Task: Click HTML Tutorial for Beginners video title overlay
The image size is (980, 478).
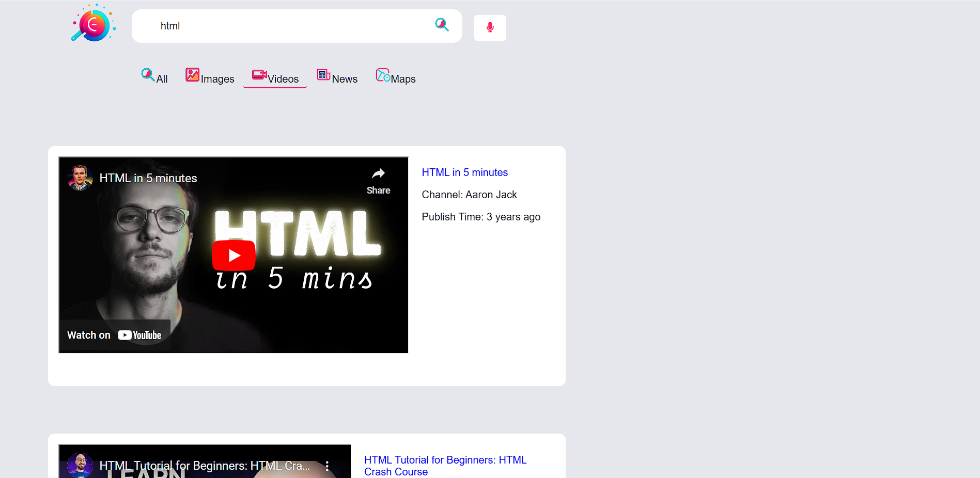Action: [x=205, y=466]
